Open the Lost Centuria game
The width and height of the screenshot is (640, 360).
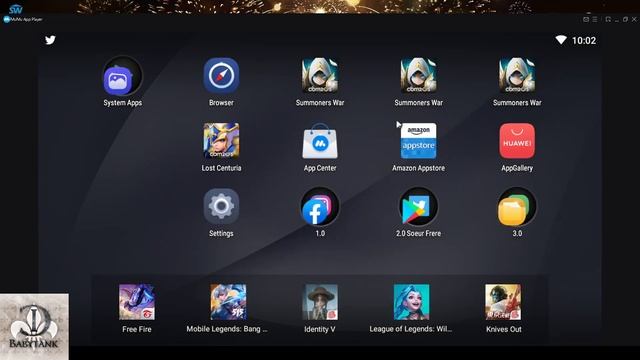221,141
